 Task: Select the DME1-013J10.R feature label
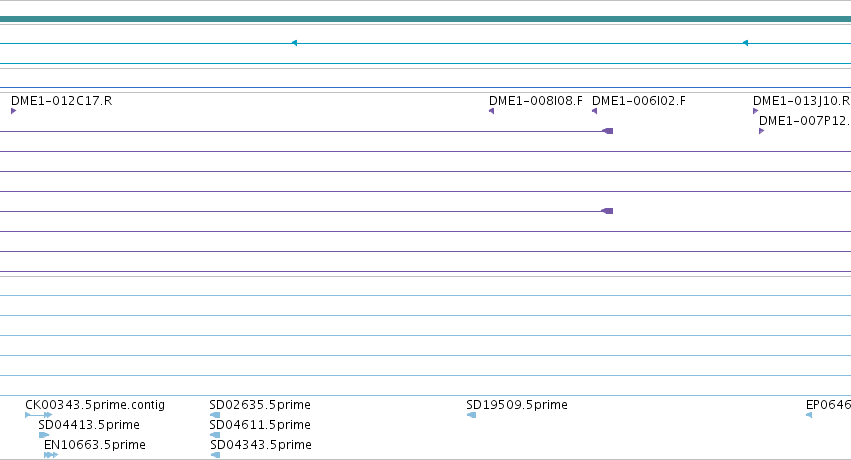[802, 101]
